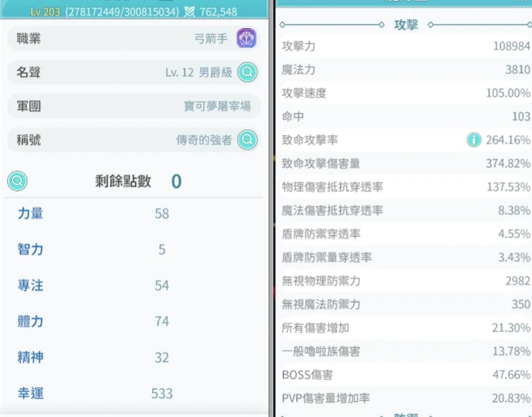Viewport: 532px width, 417px height.
Task: Click the magnifier icon next to 剩餘點數
Action: click(18, 181)
